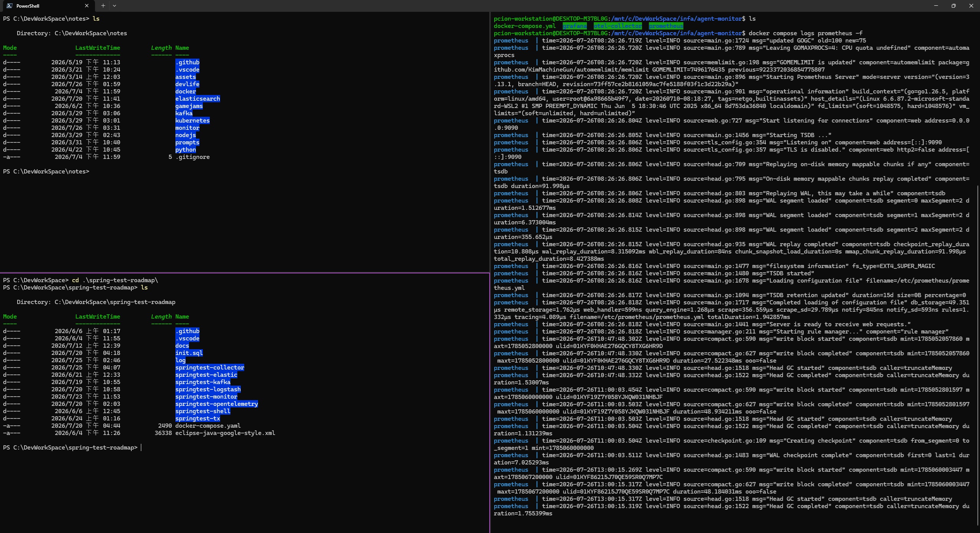Click "Directory: C:\DevWorkSpace\spring-test-roadmap" line

click(96, 302)
